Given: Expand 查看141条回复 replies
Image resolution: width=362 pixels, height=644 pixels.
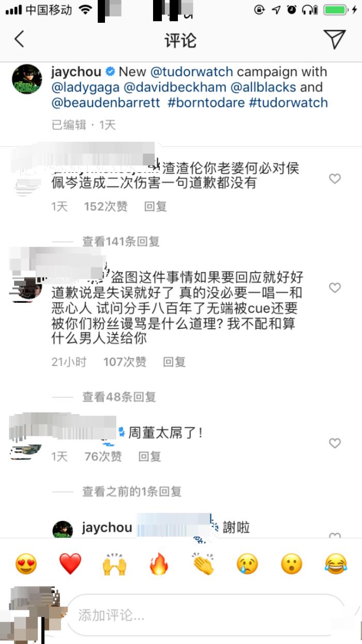Looking at the screenshot, I should (120, 241).
